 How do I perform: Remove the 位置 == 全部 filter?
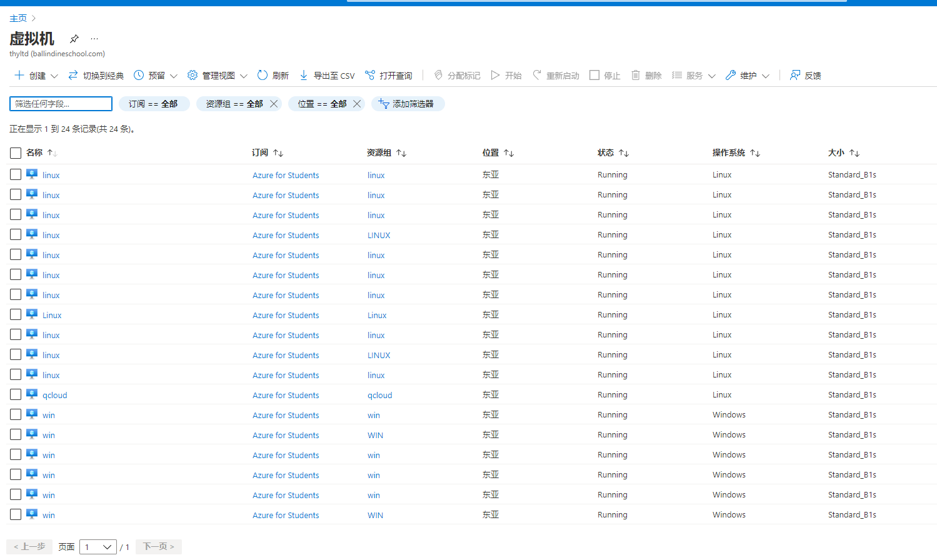(357, 104)
